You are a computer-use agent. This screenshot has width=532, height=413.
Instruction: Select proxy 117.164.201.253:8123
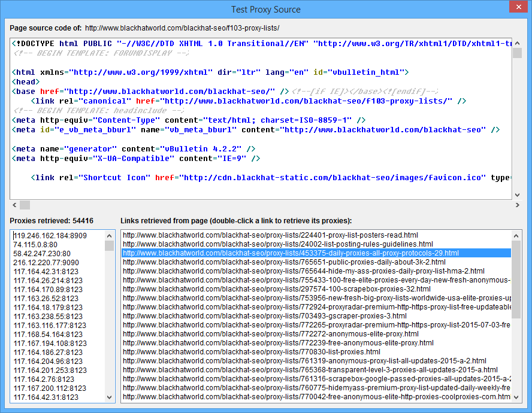point(50,371)
